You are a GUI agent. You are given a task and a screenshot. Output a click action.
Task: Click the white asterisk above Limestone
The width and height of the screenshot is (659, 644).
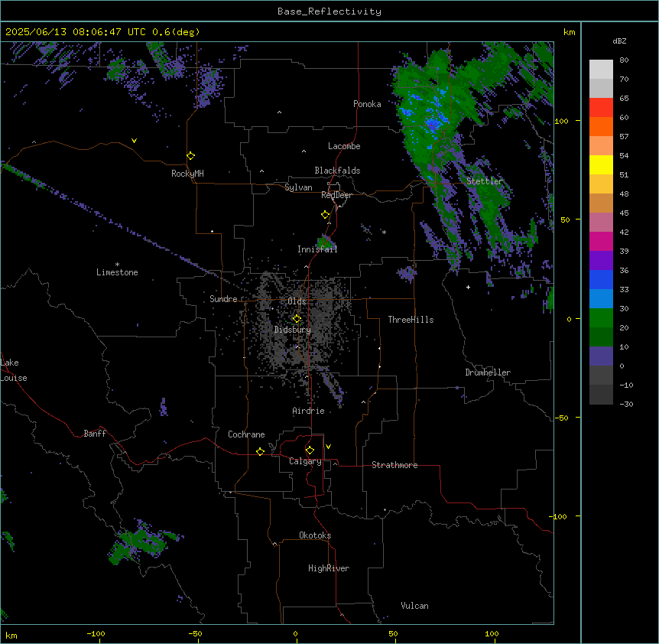point(117,265)
